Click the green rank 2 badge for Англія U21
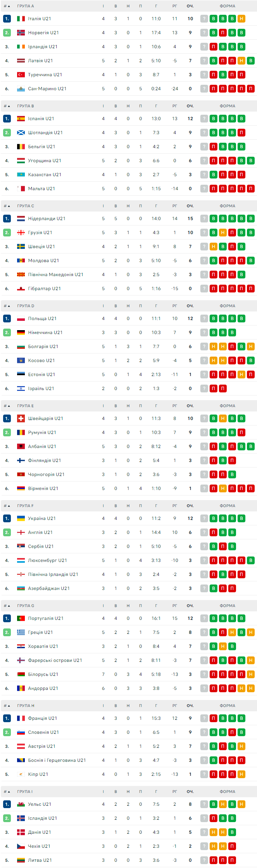The image size is (257, 868). 7,532
